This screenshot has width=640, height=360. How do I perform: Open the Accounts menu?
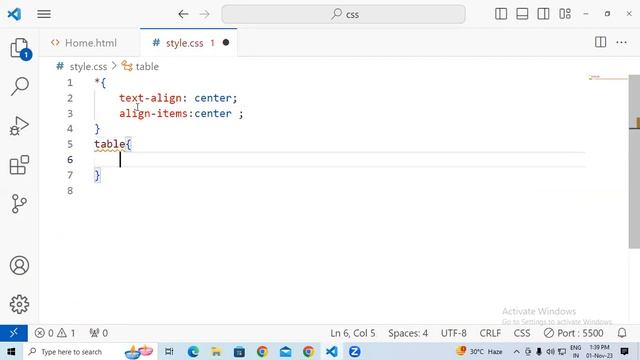pos(19,265)
